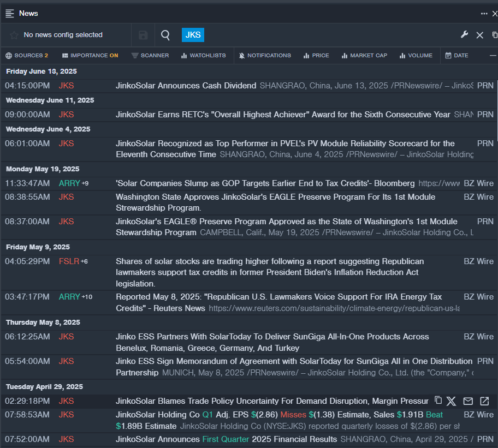Click the JKS symbol chip in search

[x=193, y=35]
